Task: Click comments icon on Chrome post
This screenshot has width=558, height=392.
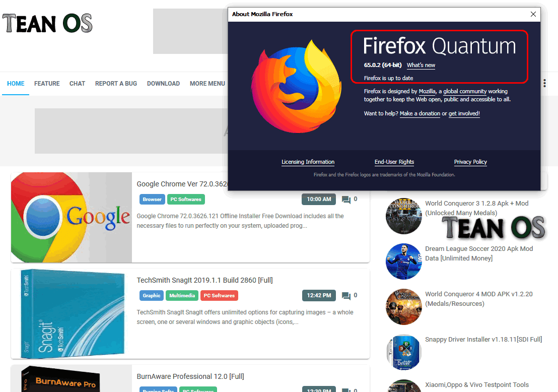Action: pos(346,200)
